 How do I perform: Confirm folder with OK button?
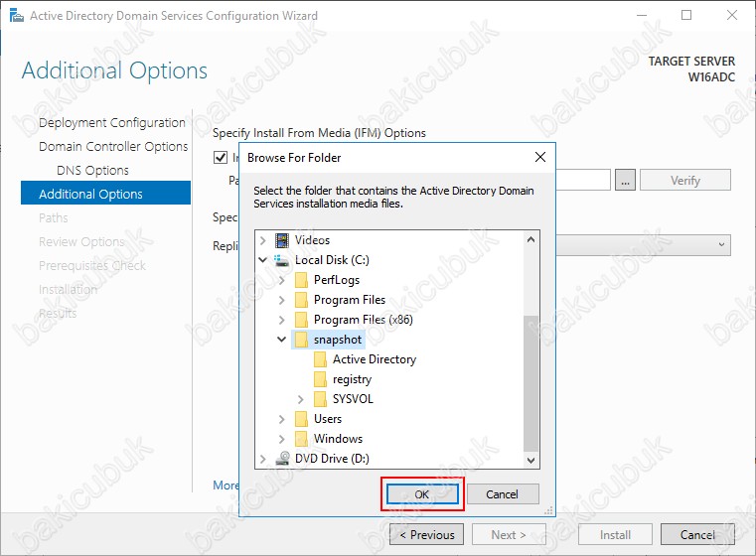pos(422,494)
